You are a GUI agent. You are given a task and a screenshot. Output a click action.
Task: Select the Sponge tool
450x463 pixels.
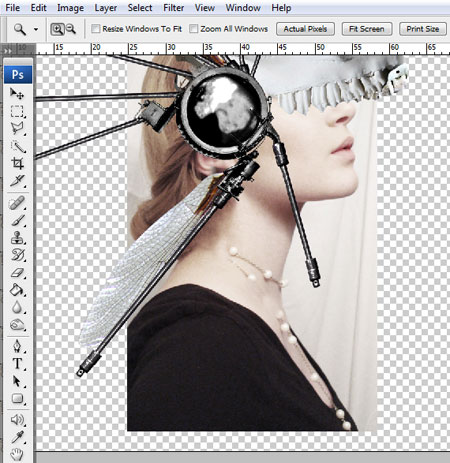click(x=17, y=324)
